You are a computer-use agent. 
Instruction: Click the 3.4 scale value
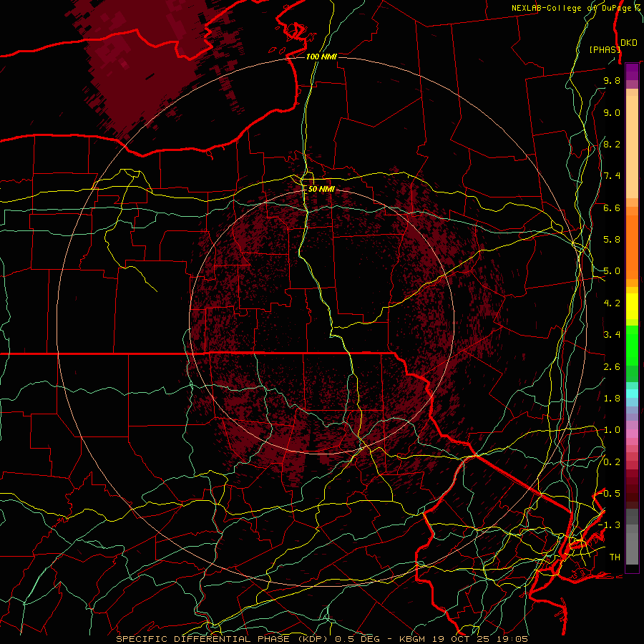[x=612, y=335]
